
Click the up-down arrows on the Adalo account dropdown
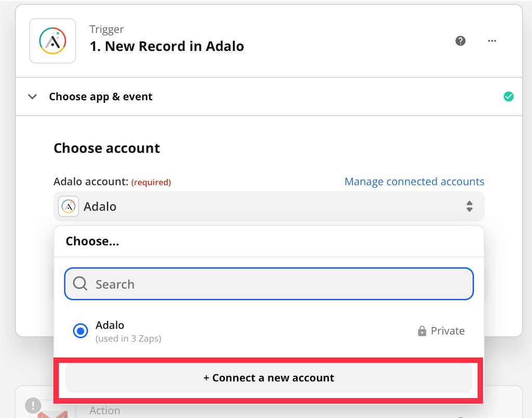(469, 206)
